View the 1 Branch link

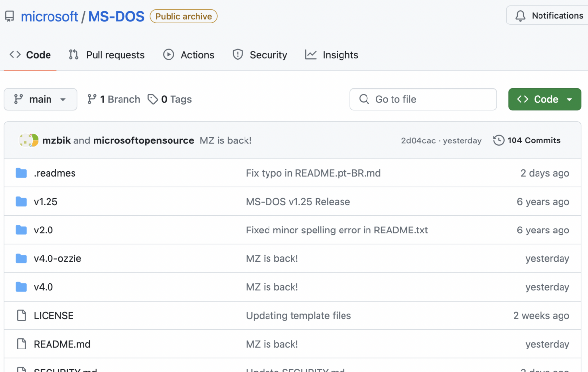pyautogui.click(x=114, y=99)
